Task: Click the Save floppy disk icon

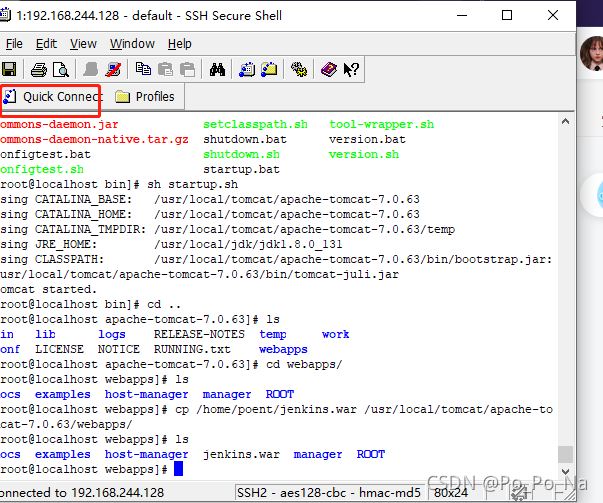Action: 9,70
